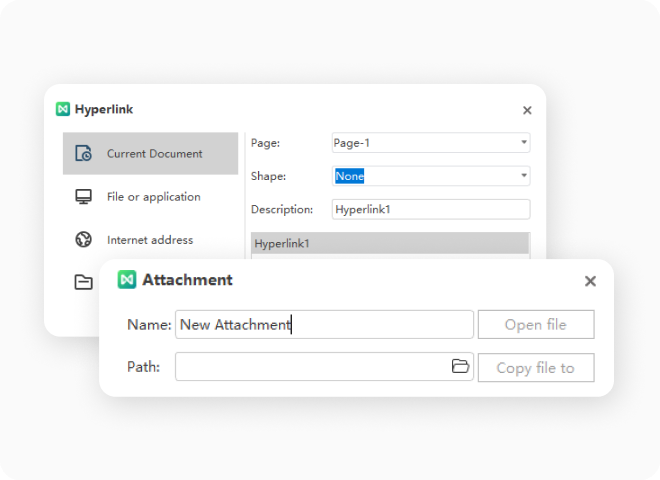660x480 pixels.
Task: Click the Attachment dialog logo icon
Action: click(x=127, y=280)
